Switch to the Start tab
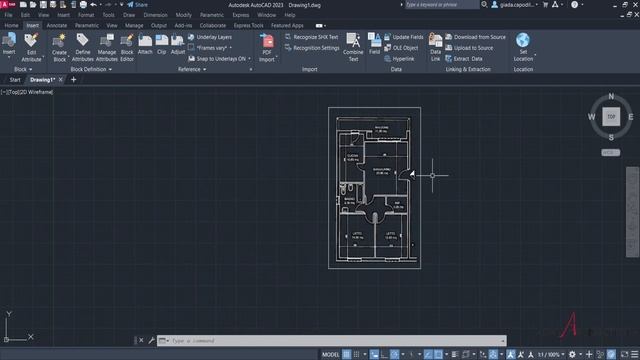The height and width of the screenshot is (360, 640). (x=15, y=80)
